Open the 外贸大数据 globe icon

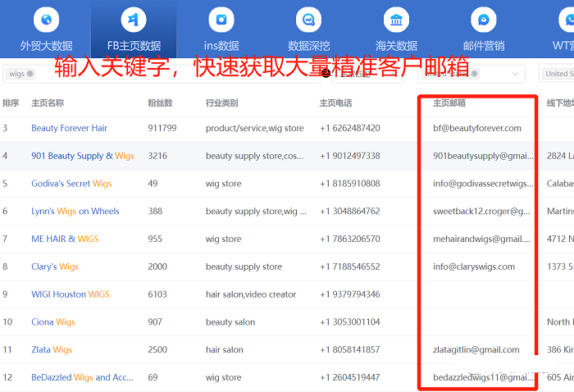pos(46,20)
